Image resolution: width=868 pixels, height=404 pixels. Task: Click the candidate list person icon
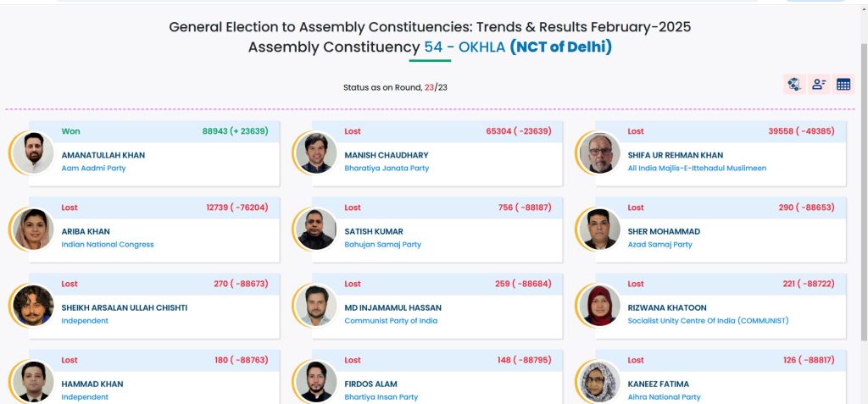819,84
